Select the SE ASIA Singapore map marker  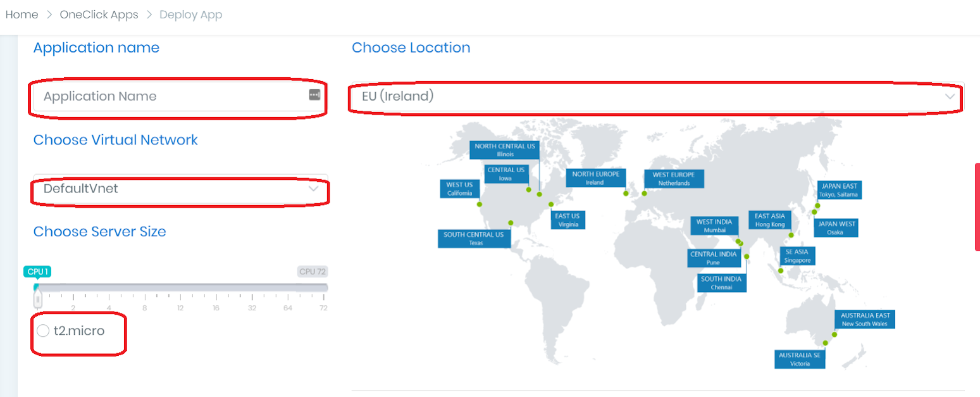[x=797, y=256]
